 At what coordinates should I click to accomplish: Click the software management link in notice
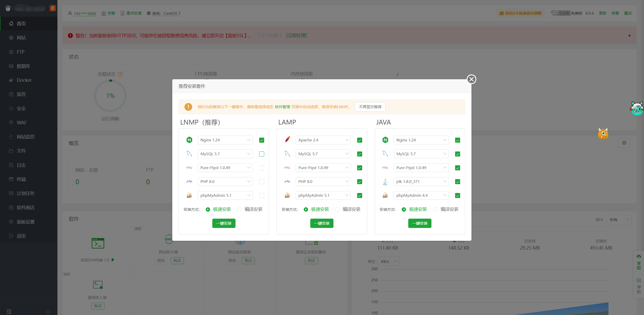282,107
